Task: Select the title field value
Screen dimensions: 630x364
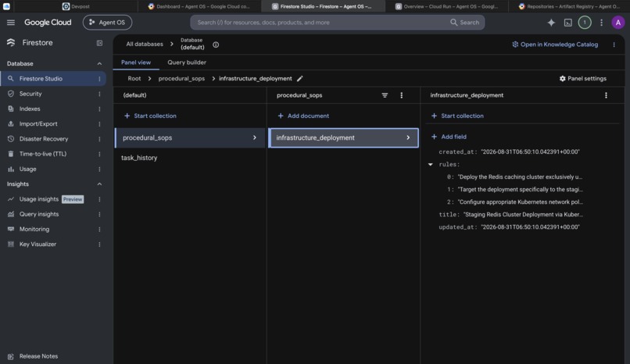Action: click(523, 214)
